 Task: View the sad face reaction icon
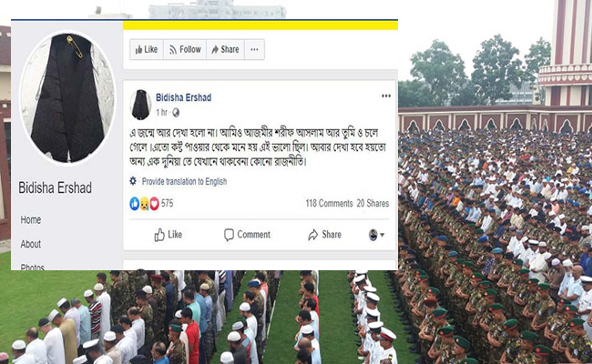(x=144, y=204)
